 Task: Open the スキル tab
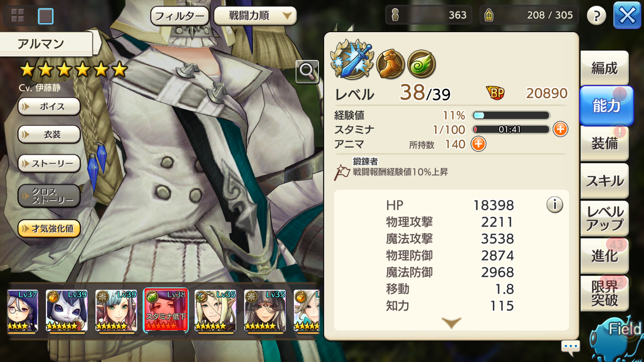pyautogui.click(x=605, y=181)
